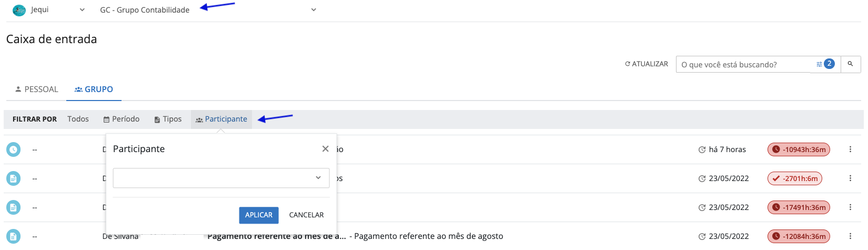Open the Participante selection combo box
Screen dimensions: 868x250
221,178
